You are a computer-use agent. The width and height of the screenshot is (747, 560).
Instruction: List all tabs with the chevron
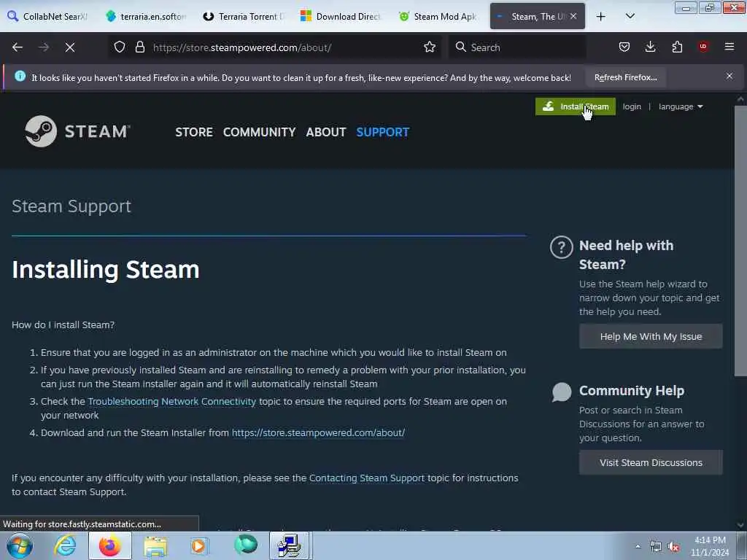tap(630, 17)
